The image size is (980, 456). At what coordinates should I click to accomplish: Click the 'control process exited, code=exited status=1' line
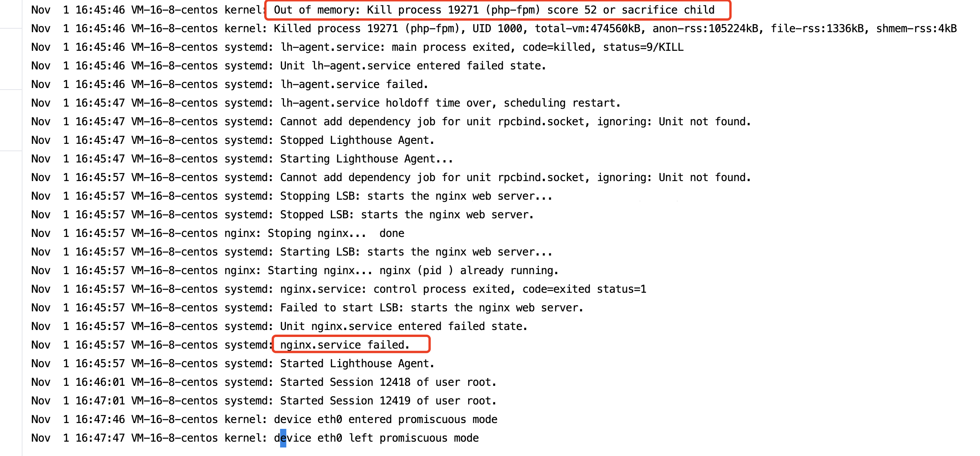(x=339, y=289)
